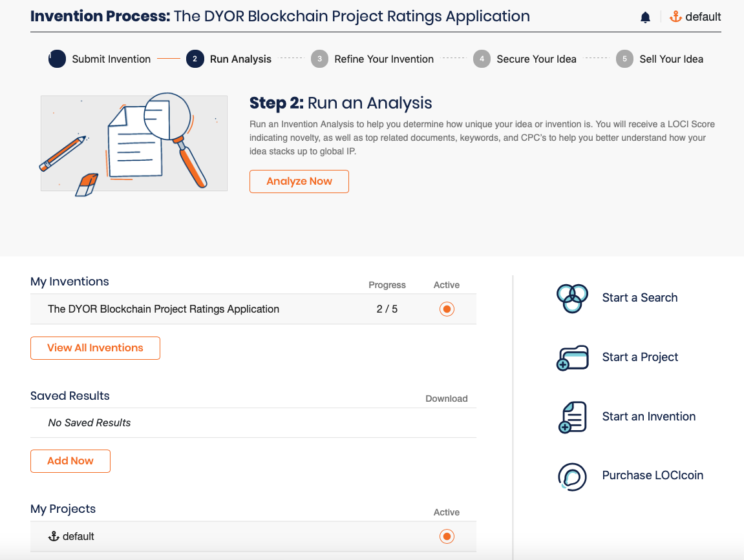Open the Start an Invention link
This screenshot has height=560, width=744.
tap(648, 417)
